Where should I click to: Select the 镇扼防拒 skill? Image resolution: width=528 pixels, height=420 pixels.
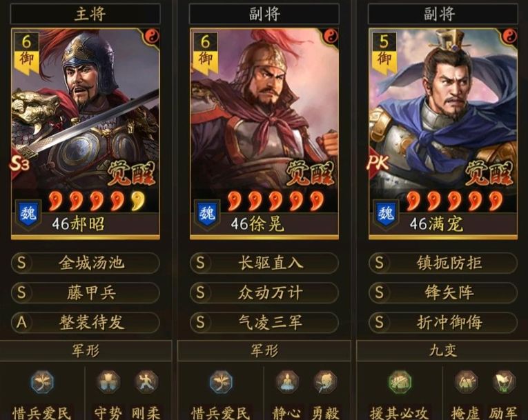pos(443,263)
